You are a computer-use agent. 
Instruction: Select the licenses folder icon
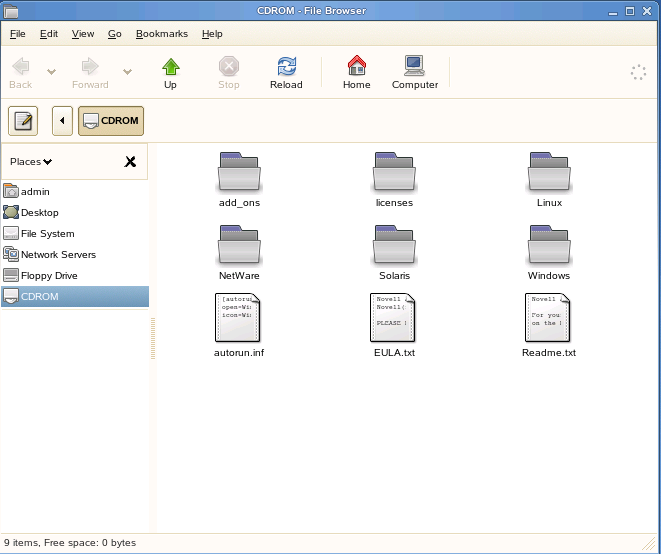click(x=394, y=172)
